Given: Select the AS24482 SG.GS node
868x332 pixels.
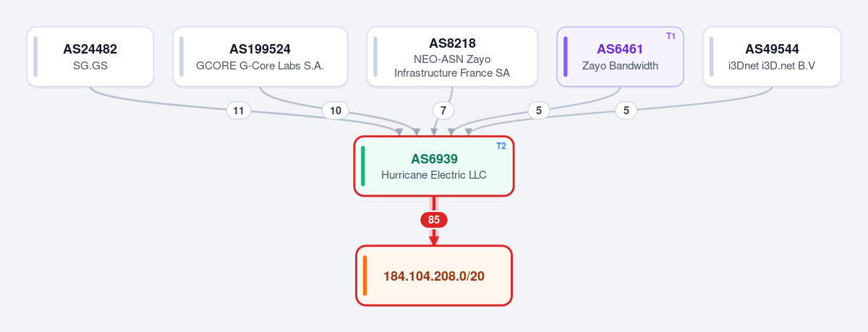Looking at the screenshot, I should [90, 57].
